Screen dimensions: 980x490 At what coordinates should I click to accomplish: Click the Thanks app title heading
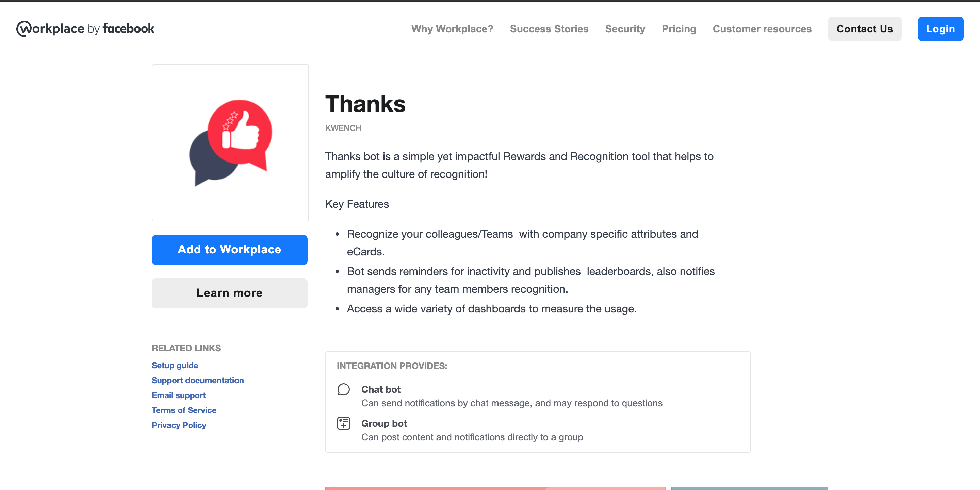coord(365,104)
